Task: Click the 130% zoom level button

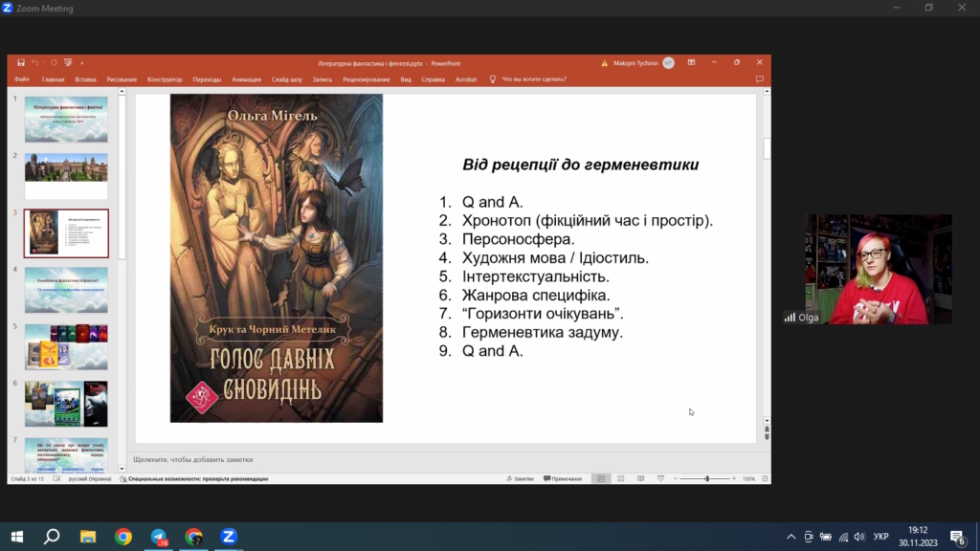Action: (748, 478)
